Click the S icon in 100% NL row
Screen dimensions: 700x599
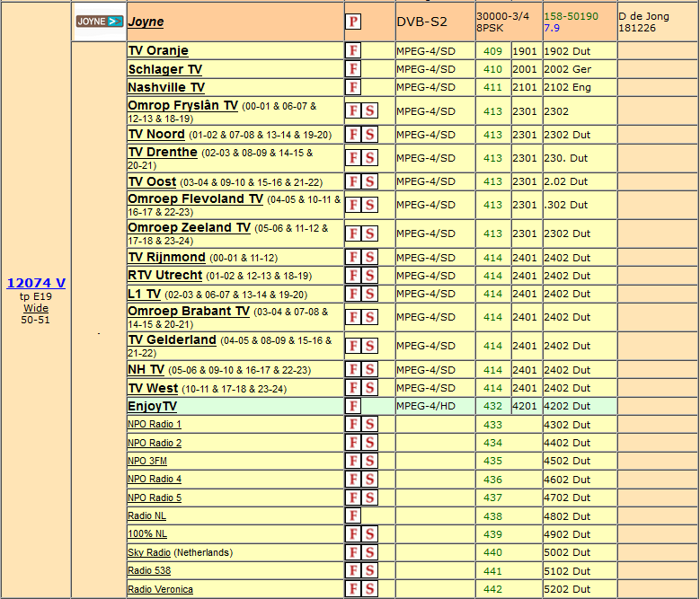click(x=369, y=533)
